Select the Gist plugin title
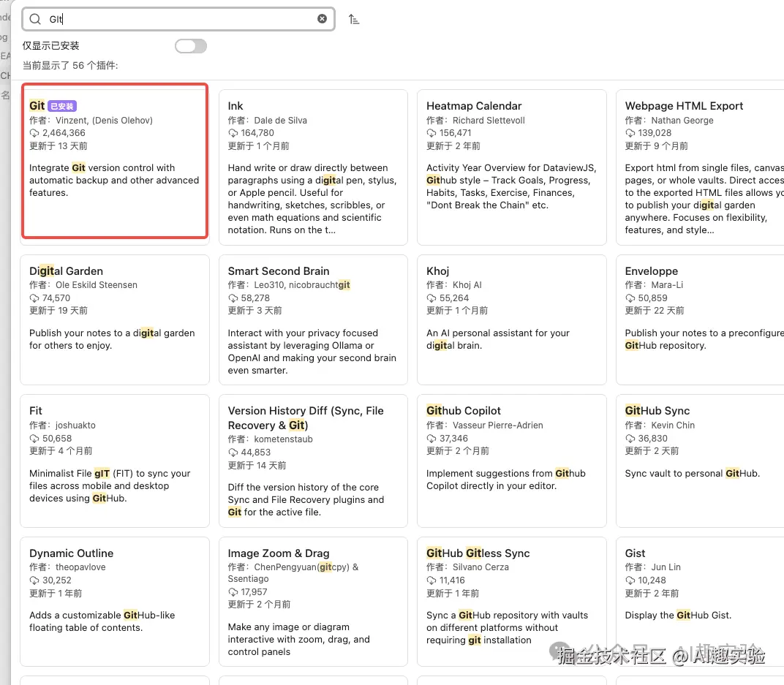 [635, 553]
